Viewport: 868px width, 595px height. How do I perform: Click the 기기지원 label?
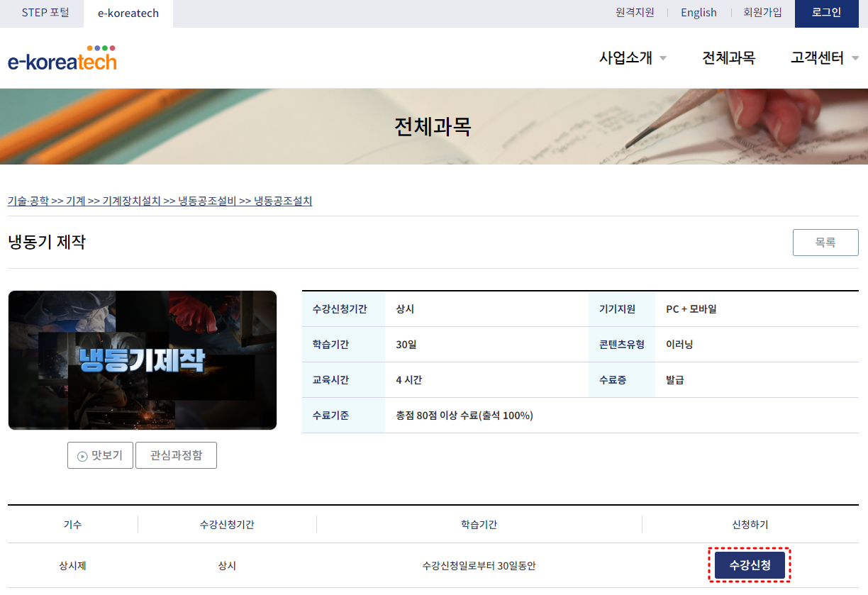coord(617,309)
